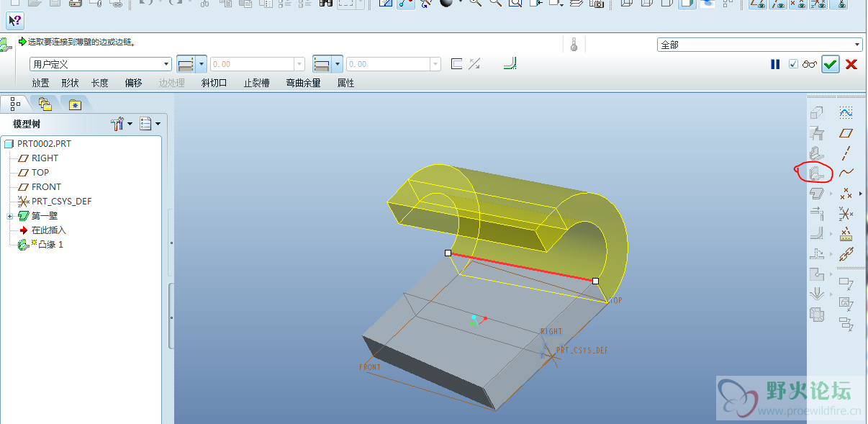Image resolution: width=868 pixels, height=424 pixels.
Task: Select the circled Flange wall tool
Action: [x=816, y=173]
